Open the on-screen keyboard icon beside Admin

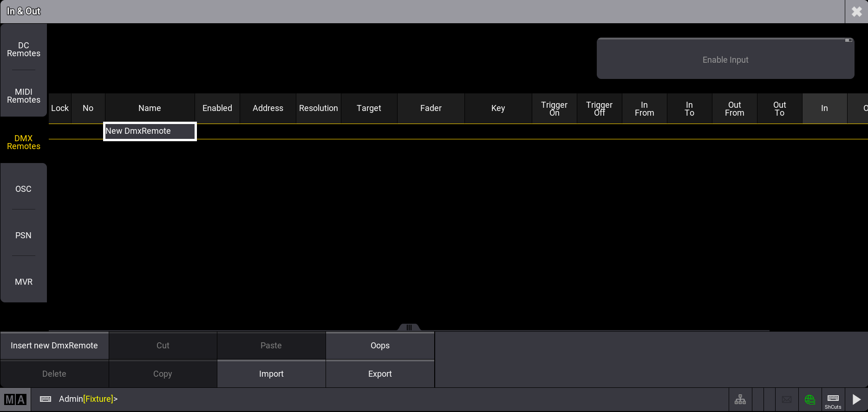tap(46, 399)
